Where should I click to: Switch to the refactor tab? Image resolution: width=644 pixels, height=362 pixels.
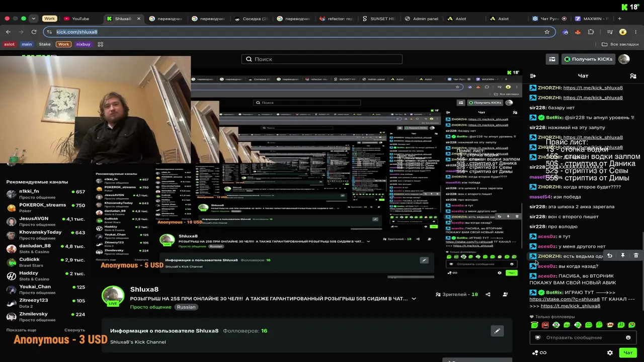tap(336, 19)
